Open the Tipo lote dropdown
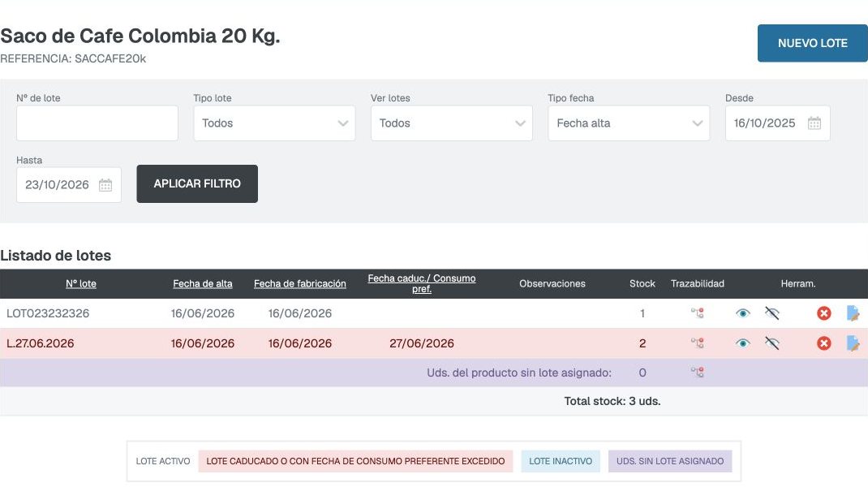The height and width of the screenshot is (487, 868). point(274,123)
